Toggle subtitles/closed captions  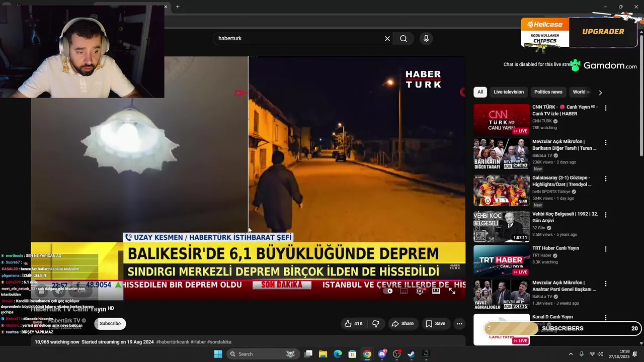(404, 291)
